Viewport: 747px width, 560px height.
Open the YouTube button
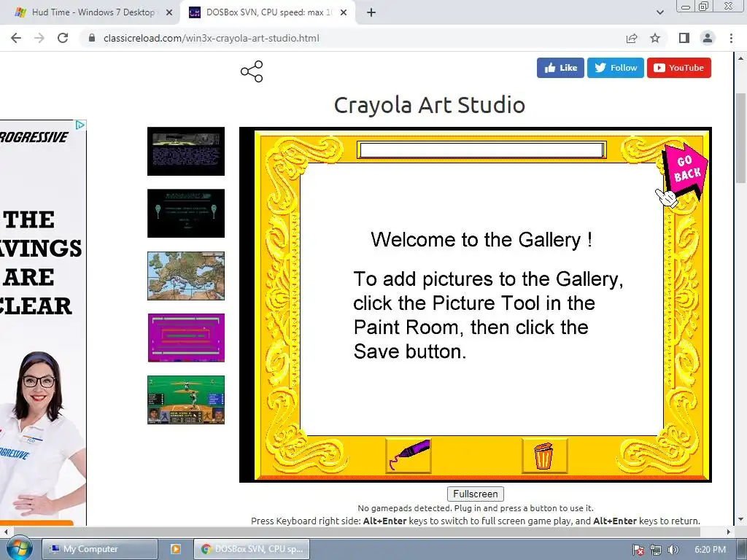[679, 68]
